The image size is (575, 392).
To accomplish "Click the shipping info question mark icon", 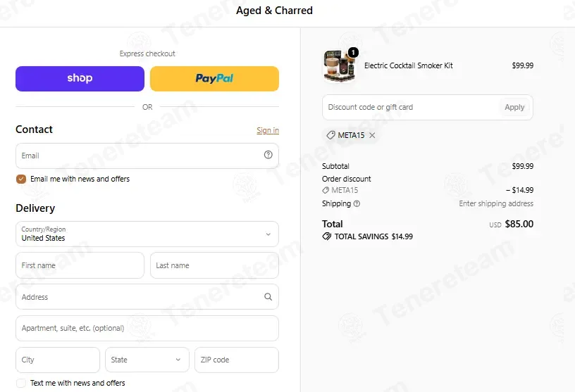I will pyautogui.click(x=357, y=203).
